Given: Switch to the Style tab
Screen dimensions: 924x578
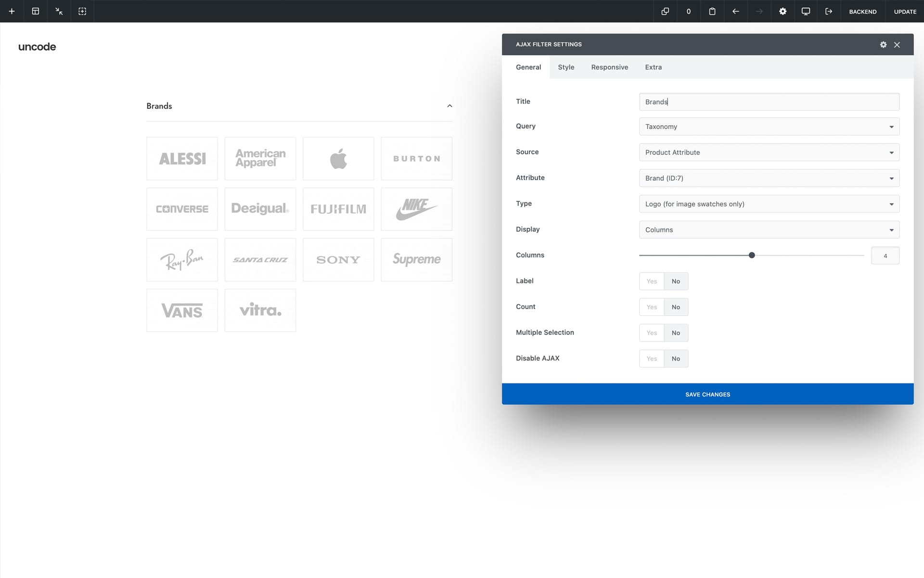Looking at the screenshot, I should [566, 67].
